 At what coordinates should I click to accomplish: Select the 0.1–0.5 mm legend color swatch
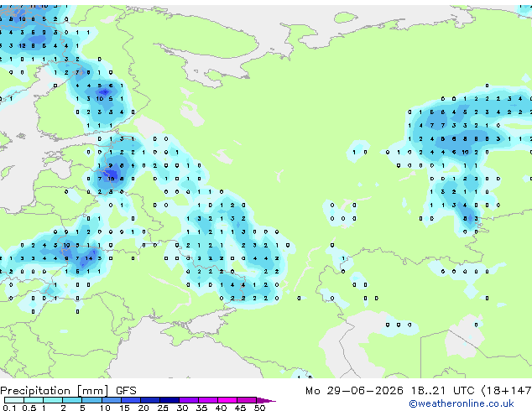[14, 400]
